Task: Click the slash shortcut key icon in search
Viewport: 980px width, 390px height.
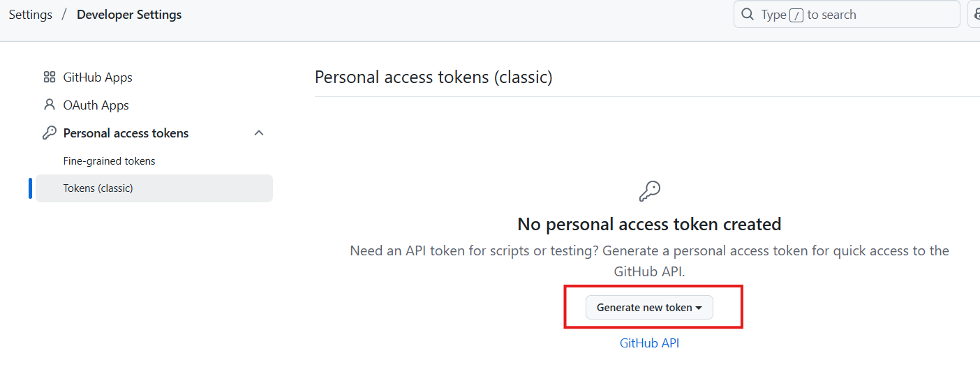Action: pyautogui.click(x=796, y=15)
